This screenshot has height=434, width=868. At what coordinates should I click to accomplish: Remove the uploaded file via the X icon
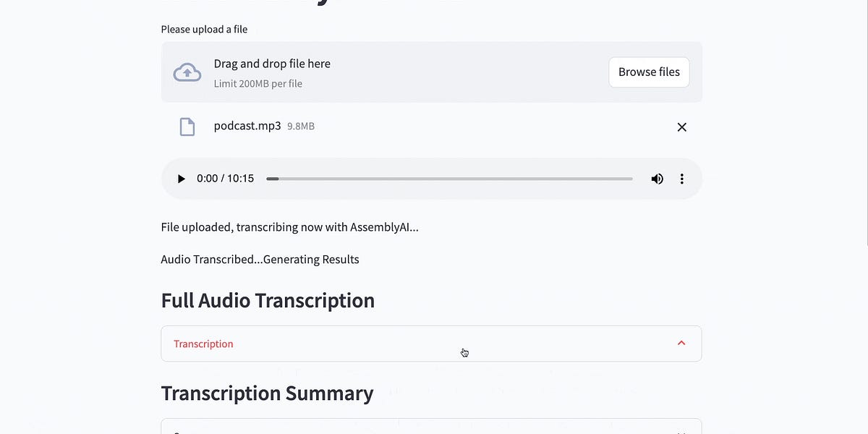(681, 127)
